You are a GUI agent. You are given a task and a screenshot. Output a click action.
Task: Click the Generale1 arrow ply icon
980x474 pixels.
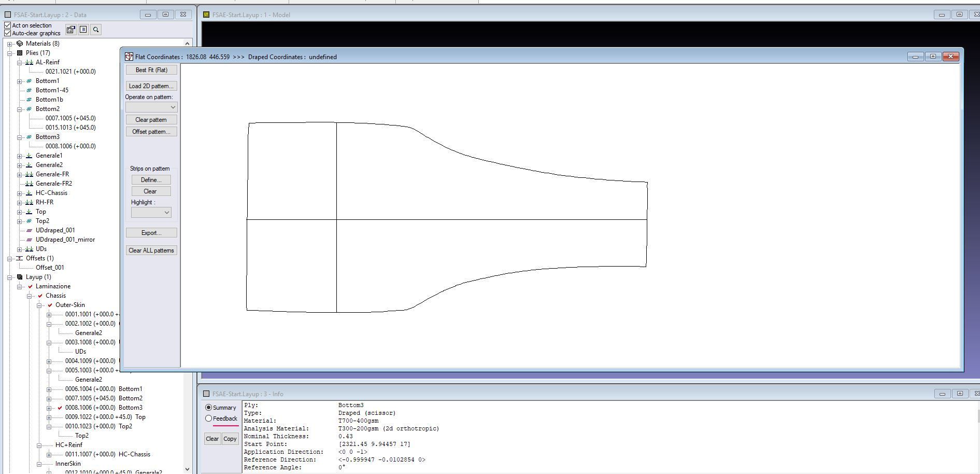click(29, 156)
